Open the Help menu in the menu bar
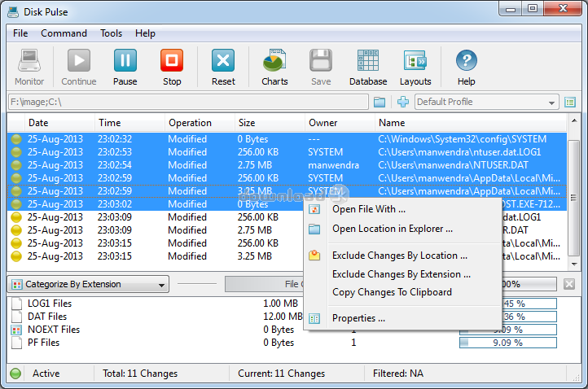This screenshot has width=588, height=389. 145,33
